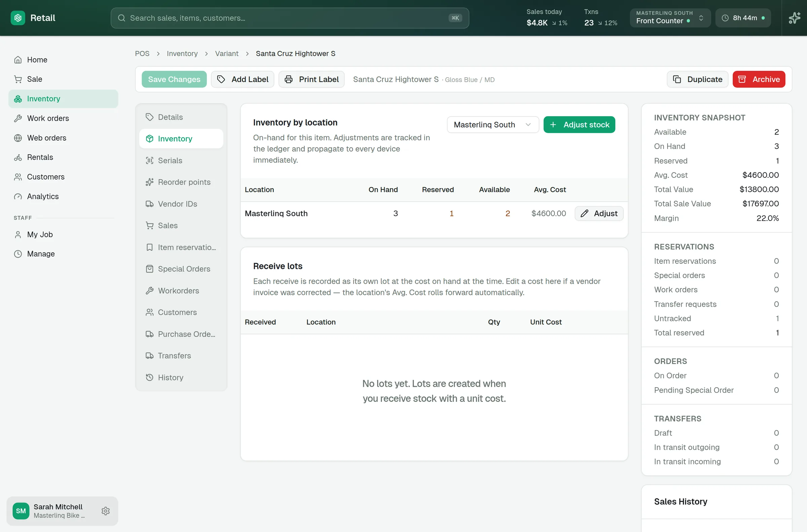Open Analytics in the sidebar
This screenshot has height=532, width=807.
click(x=63, y=197)
